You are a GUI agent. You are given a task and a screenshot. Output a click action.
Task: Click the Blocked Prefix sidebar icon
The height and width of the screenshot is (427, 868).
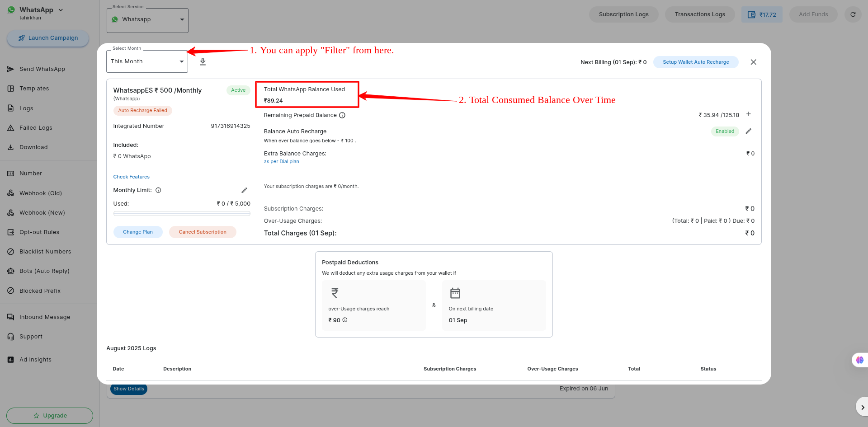10,291
